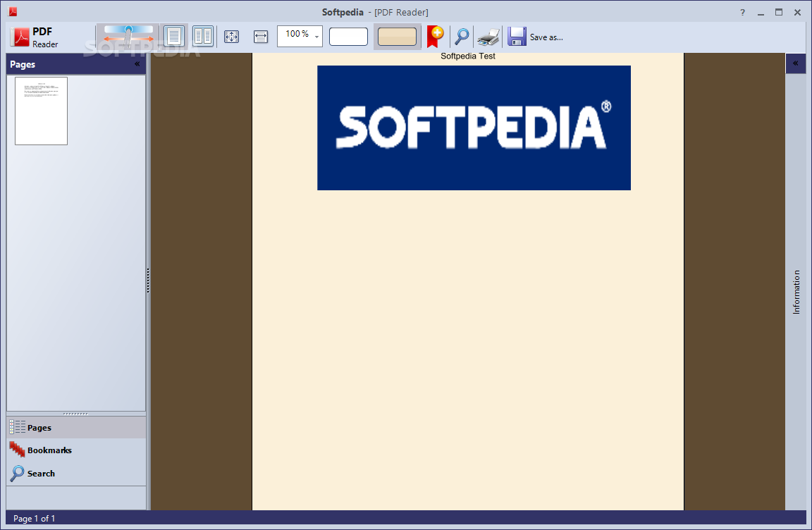Fit the whole page in window

231,36
